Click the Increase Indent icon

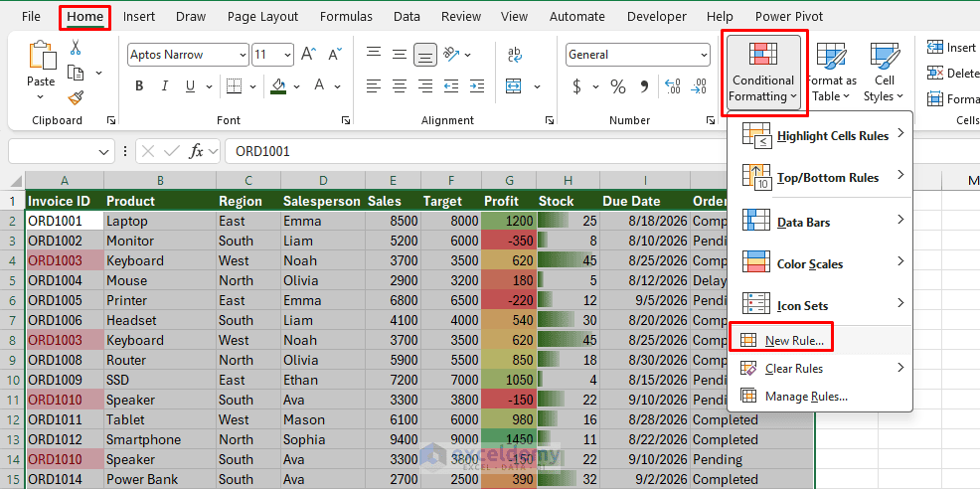pyautogui.click(x=476, y=85)
